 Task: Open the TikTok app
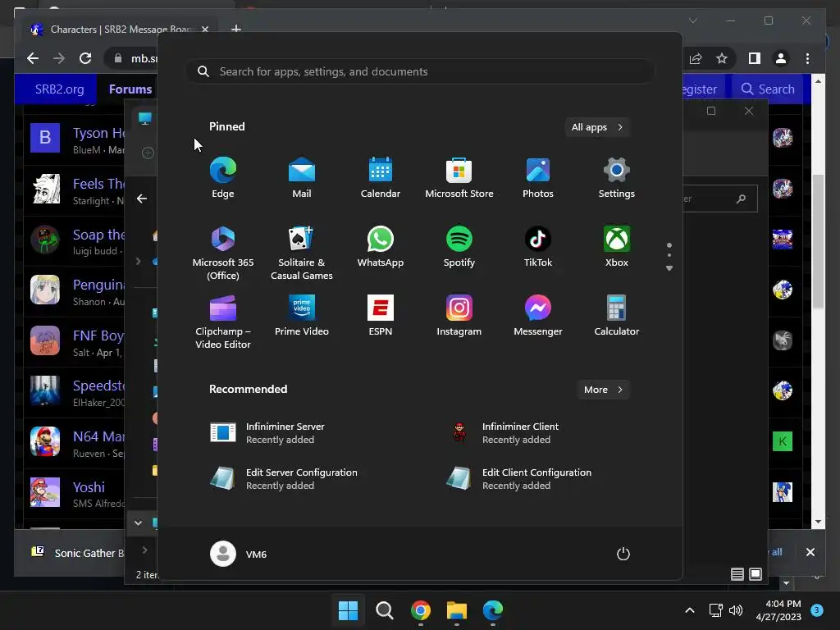point(538,247)
